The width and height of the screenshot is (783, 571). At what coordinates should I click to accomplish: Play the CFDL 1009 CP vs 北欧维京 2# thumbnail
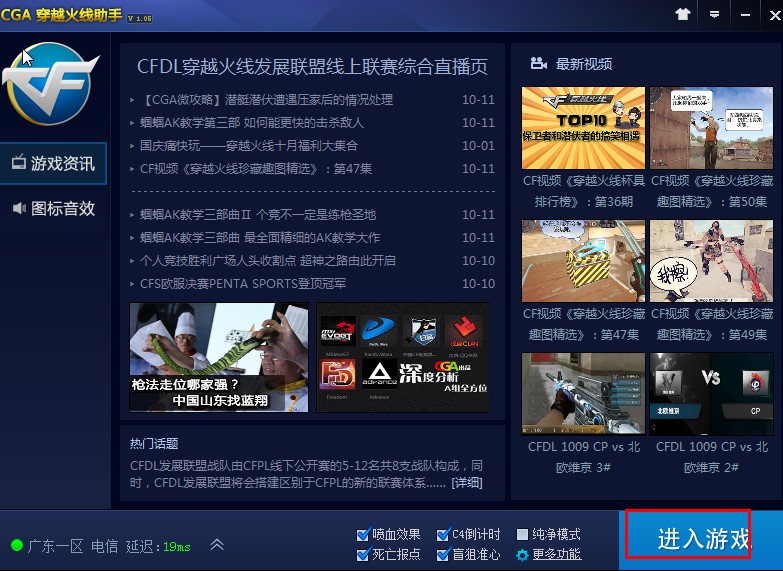point(711,394)
